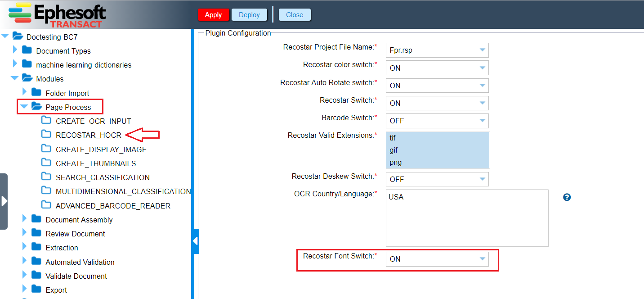Screen dimensions: 644x299
Task: Open the Recostar Auto Rotate switch dropdown
Action: click(x=437, y=86)
